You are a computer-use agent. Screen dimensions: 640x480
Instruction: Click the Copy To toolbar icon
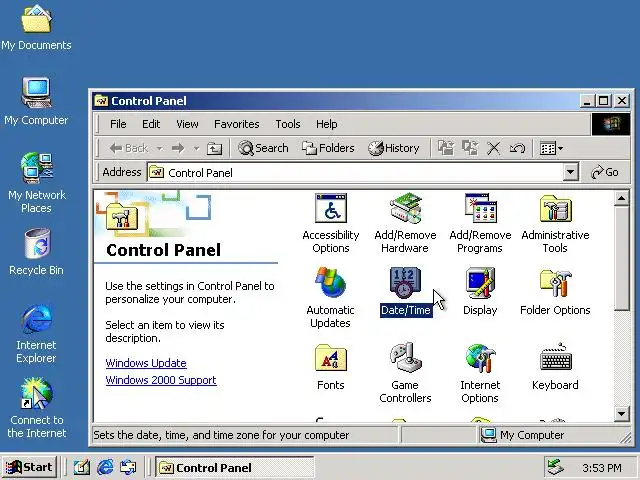tap(470, 148)
